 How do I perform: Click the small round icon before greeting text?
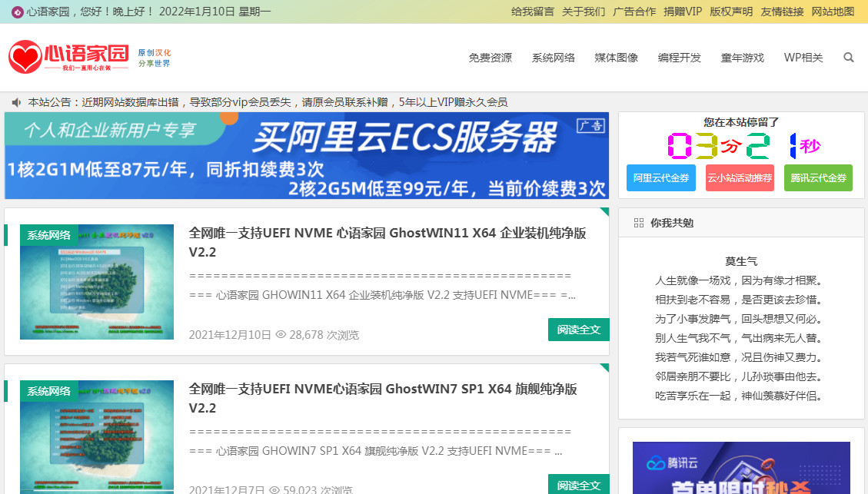pos(17,12)
